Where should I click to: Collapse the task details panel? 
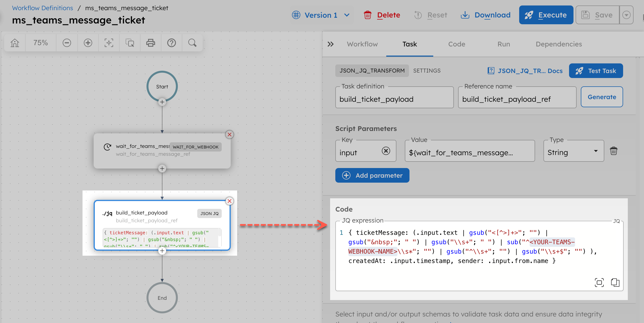pos(331,44)
